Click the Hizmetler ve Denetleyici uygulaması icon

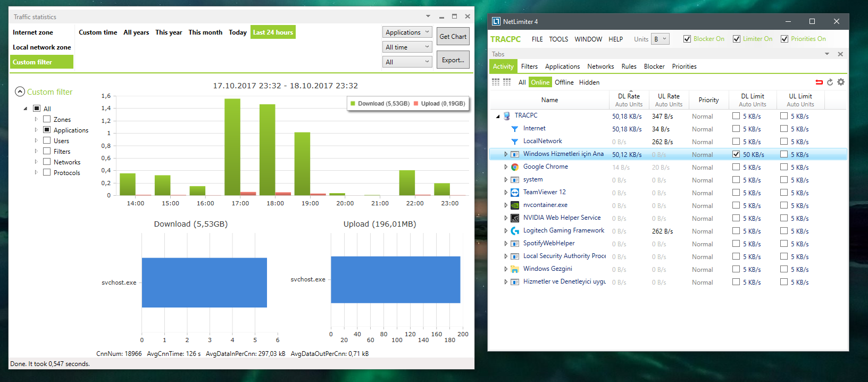[515, 282]
